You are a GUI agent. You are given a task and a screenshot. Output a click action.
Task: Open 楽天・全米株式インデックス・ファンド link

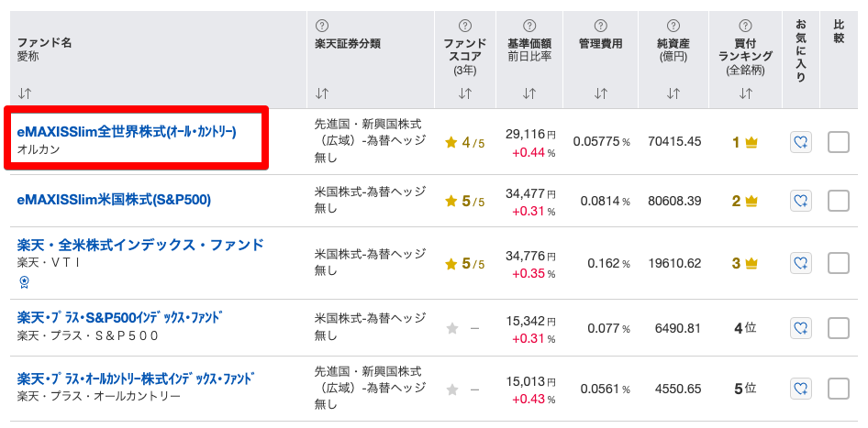point(140,245)
